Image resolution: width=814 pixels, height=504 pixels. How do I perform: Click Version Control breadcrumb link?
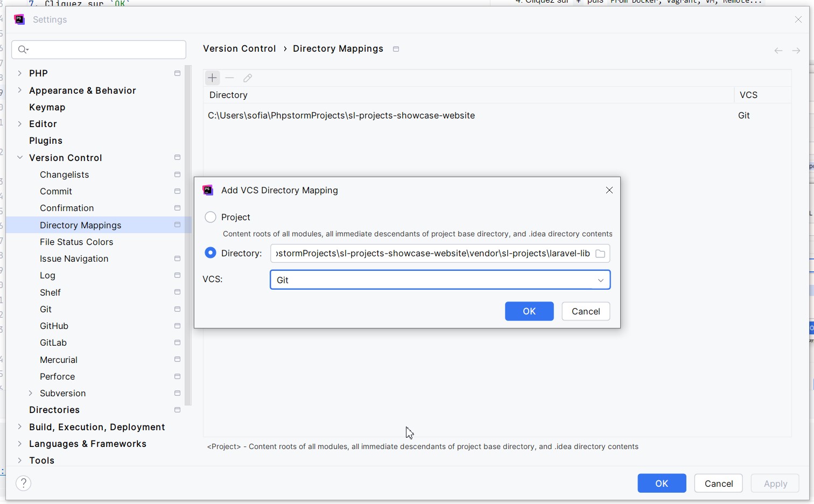click(x=240, y=48)
